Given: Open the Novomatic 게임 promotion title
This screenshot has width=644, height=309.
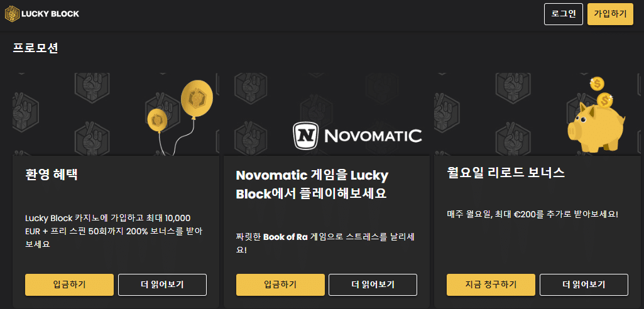Looking at the screenshot, I should pos(312,184).
